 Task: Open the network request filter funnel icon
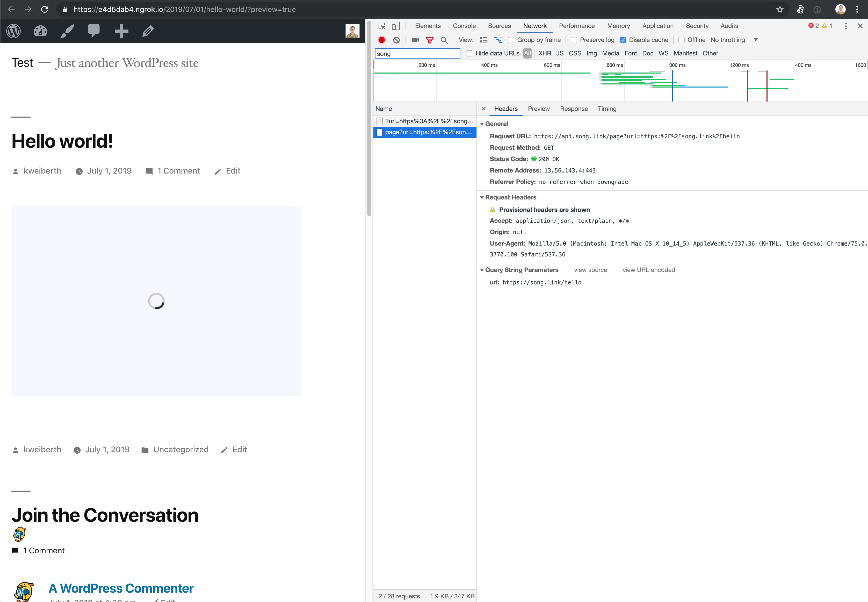[x=430, y=40]
